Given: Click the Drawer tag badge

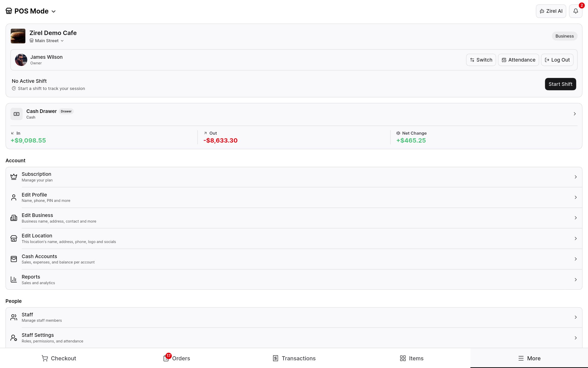Looking at the screenshot, I should [66, 111].
